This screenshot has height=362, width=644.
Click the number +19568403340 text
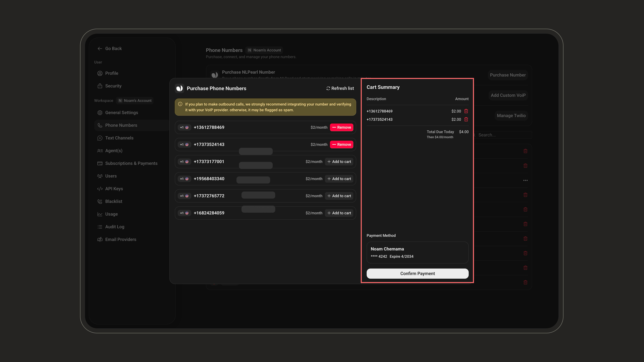tap(209, 179)
